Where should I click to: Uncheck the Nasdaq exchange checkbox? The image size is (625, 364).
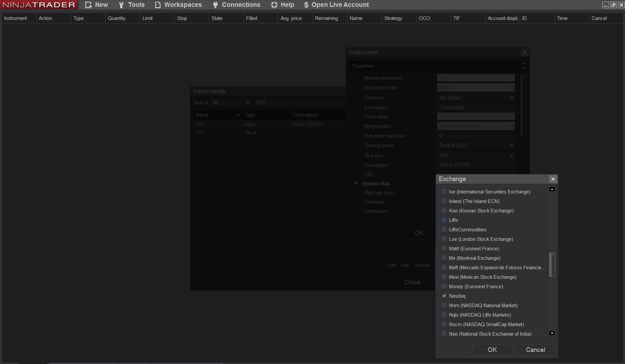(444, 296)
